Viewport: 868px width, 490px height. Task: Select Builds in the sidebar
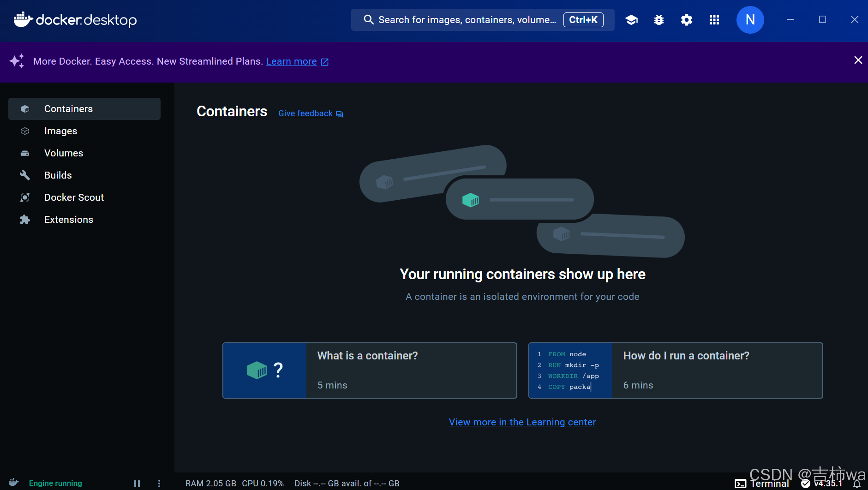pyautogui.click(x=84, y=175)
